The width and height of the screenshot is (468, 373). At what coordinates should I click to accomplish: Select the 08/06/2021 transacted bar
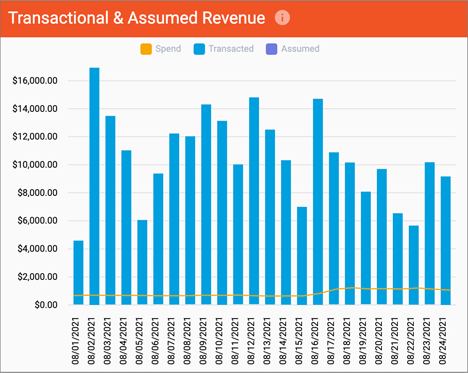pyautogui.click(x=158, y=239)
